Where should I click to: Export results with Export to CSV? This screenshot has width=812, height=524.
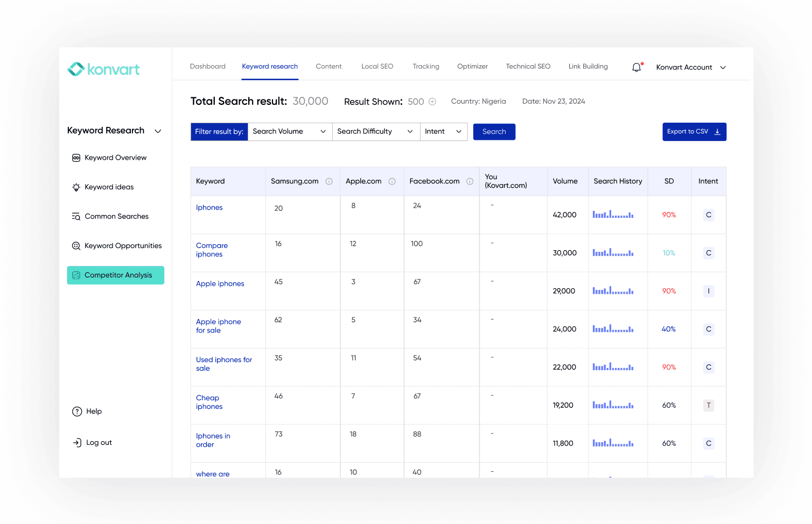(x=694, y=132)
